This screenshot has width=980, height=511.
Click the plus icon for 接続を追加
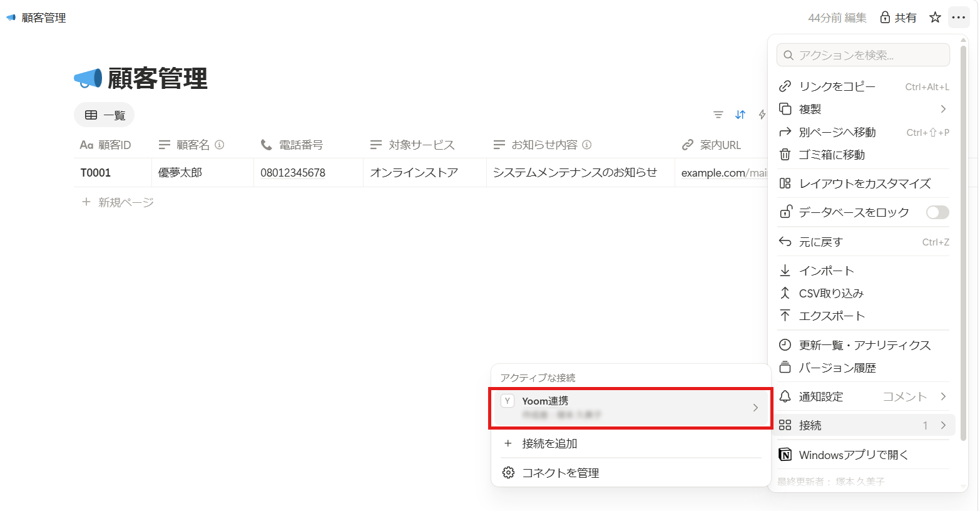click(x=508, y=443)
